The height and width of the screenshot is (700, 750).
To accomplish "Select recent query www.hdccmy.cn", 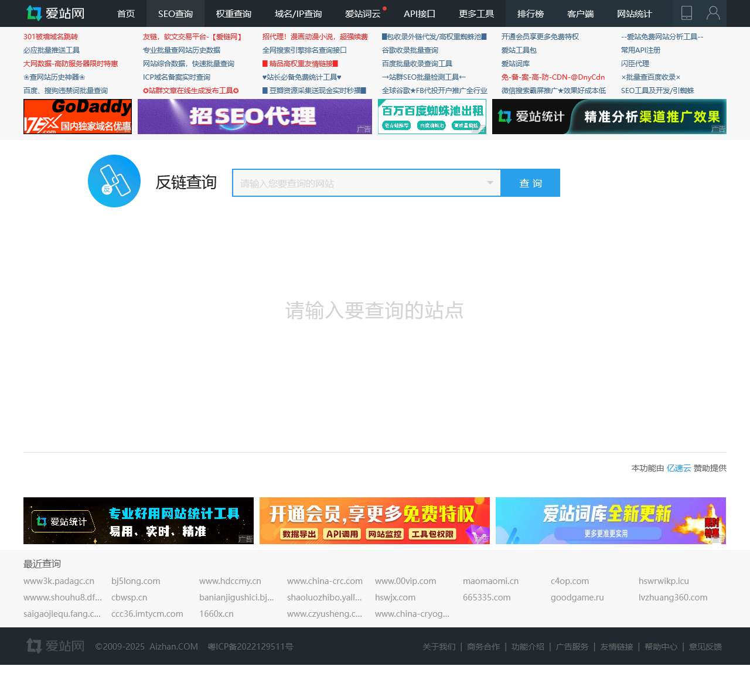I will coord(230,581).
